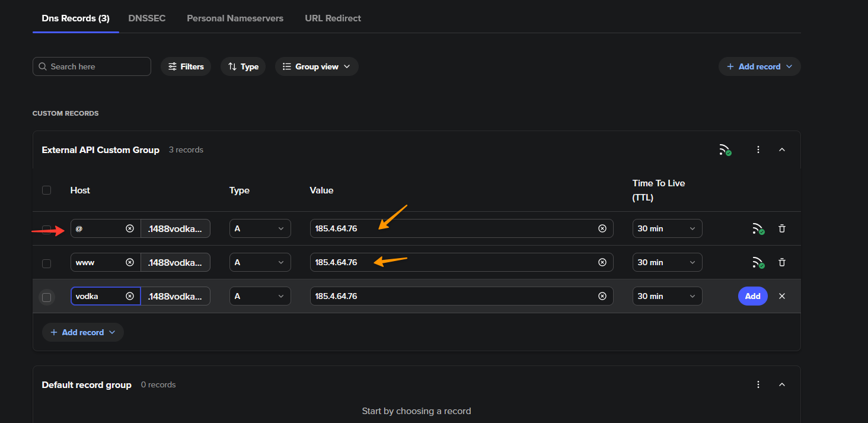Focus the Search here input field

point(98,66)
